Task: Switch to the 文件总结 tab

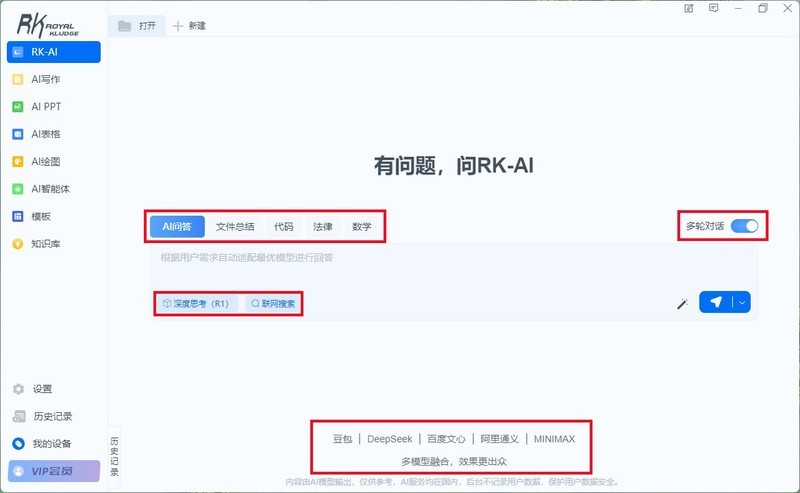Action: 235,227
